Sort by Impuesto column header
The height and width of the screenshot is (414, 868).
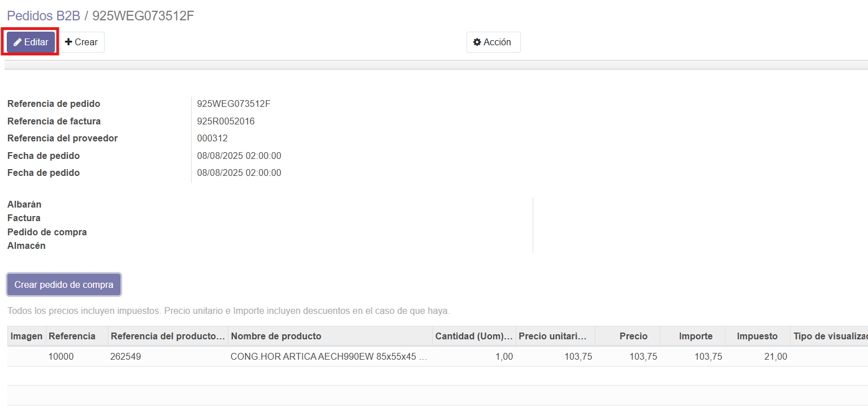click(x=757, y=336)
